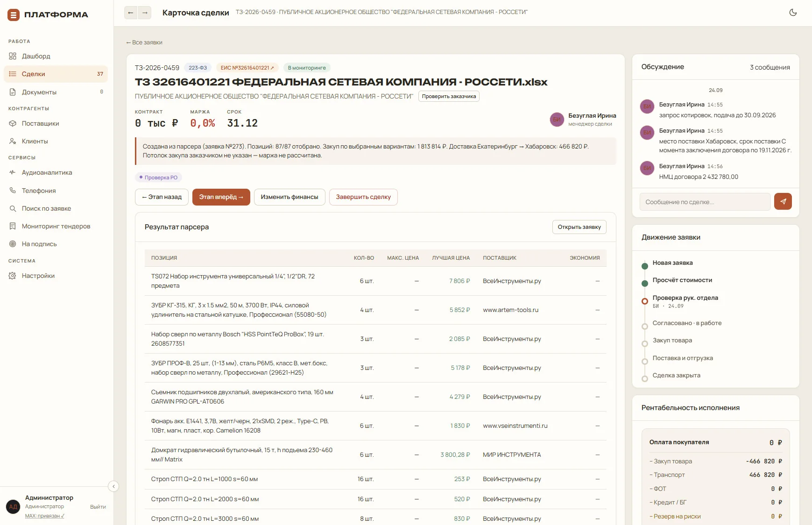812x525 pixels.
Task: Open the Клиенты section
Action: tap(56, 141)
